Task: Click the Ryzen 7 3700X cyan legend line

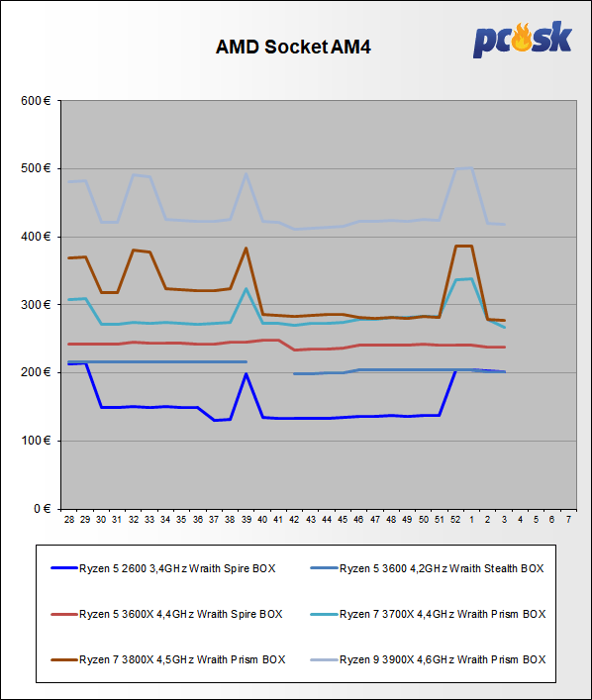Action: coord(324,614)
